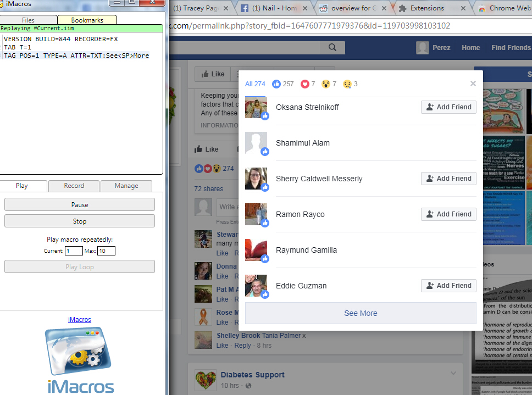Click the iMacros gear logo image

pyautogui.click(x=79, y=351)
